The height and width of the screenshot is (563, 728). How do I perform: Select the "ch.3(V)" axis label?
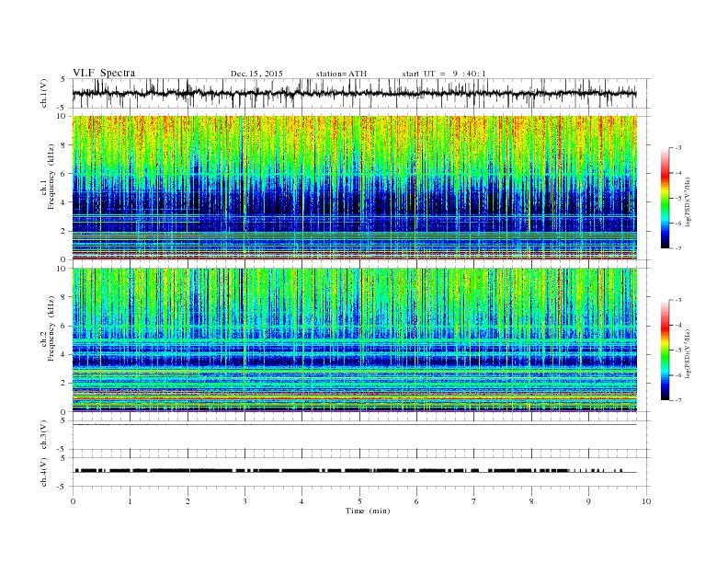[44, 434]
